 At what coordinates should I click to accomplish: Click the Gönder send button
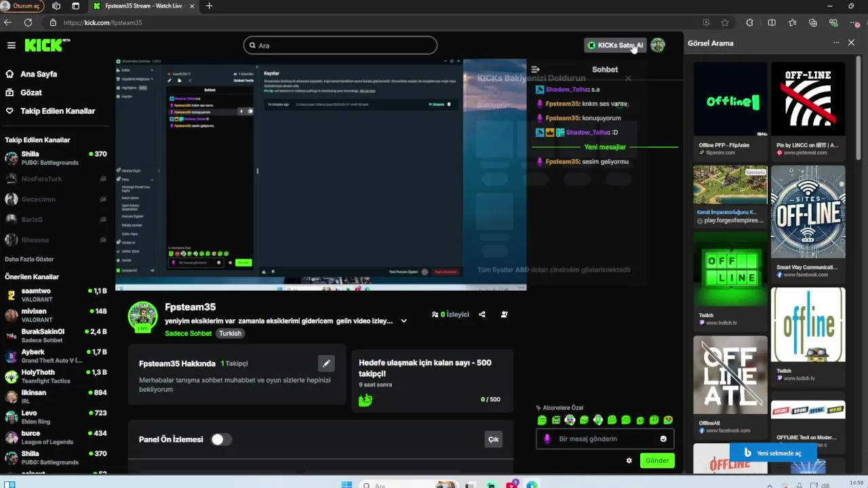pyautogui.click(x=657, y=460)
